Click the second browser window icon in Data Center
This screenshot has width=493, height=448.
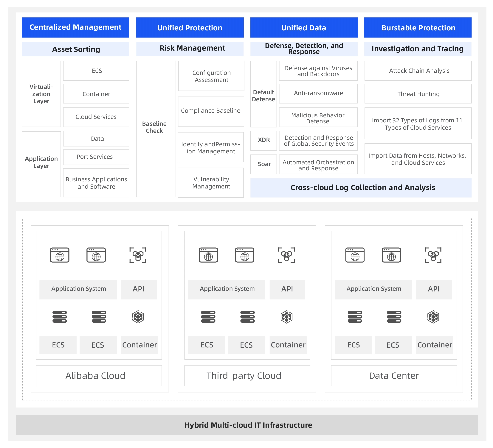tap(391, 255)
